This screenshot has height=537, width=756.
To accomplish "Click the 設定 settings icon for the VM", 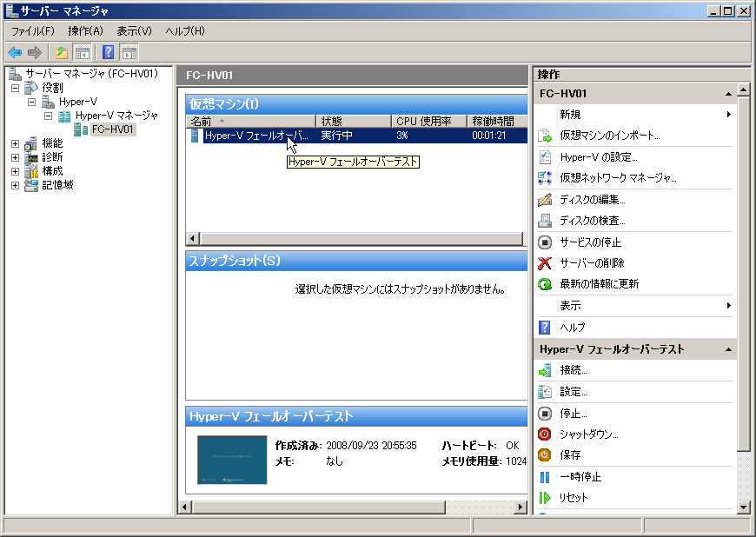I will point(544,391).
